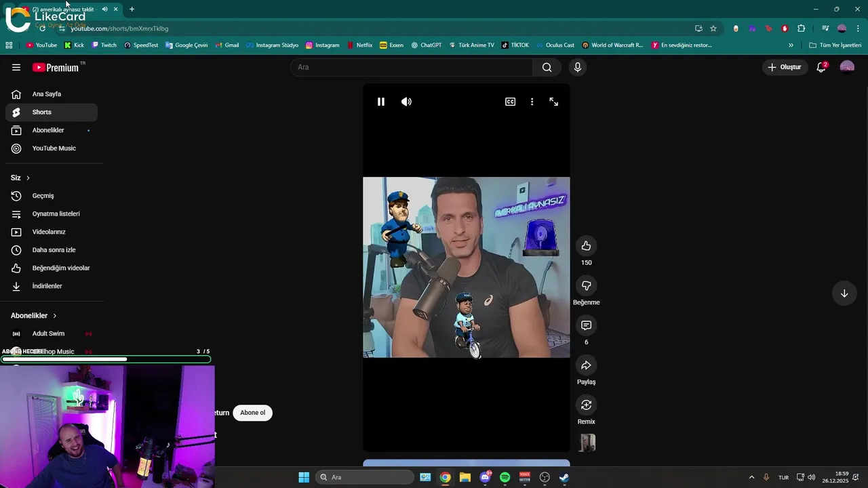Open the Google Çeviri bookmark

[x=186, y=45]
